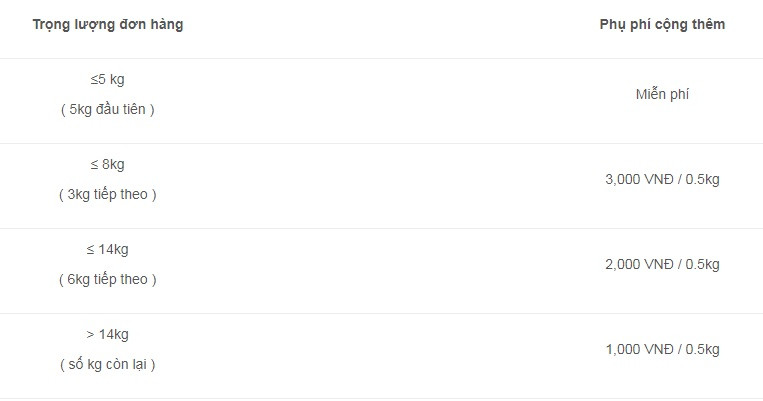This screenshot has width=763, height=401.
Task: Select the '≤5 kg' weight text
Action: (x=107, y=79)
